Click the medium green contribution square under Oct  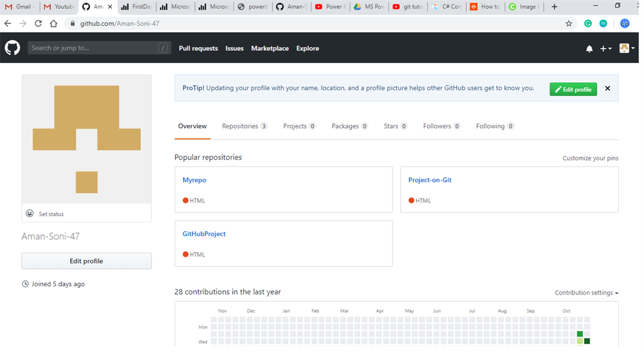coord(579,334)
